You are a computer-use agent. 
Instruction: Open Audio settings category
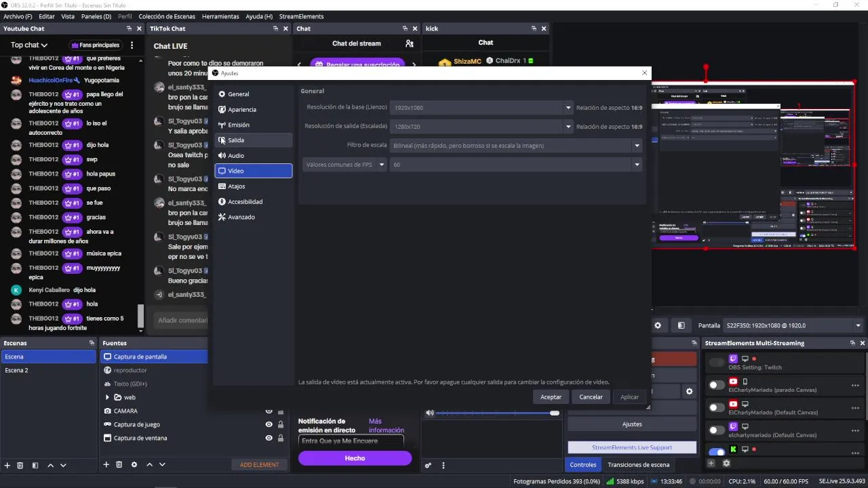click(x=254, y=156)
